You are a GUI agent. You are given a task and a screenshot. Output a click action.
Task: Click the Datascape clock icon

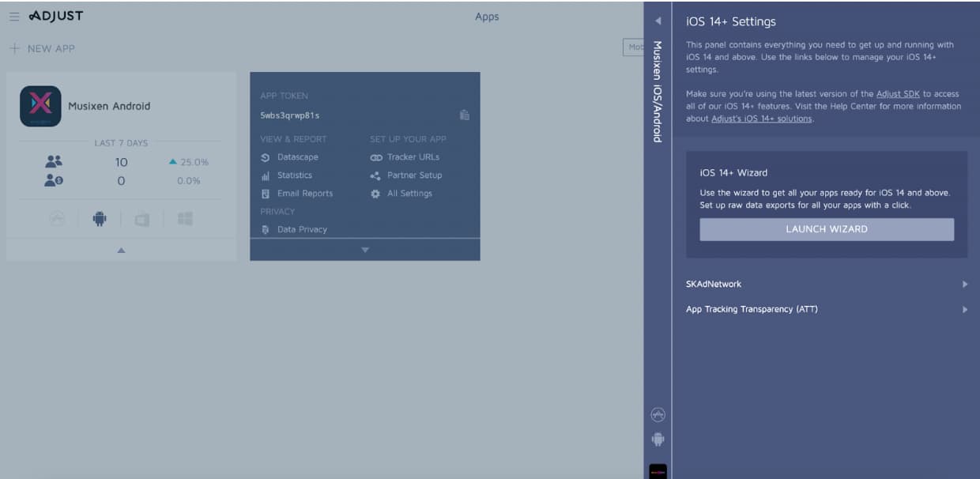[x=266, y=157]
